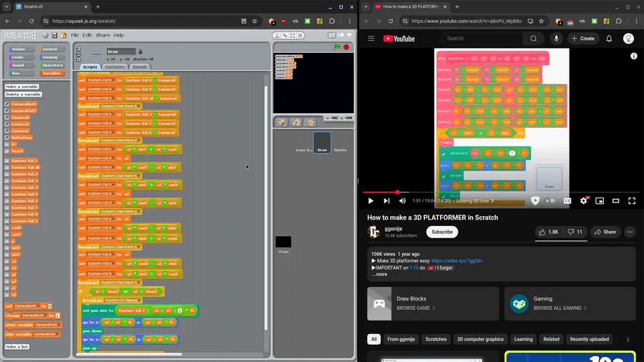Open YouTube notifications bell

[x=609, y=39]
